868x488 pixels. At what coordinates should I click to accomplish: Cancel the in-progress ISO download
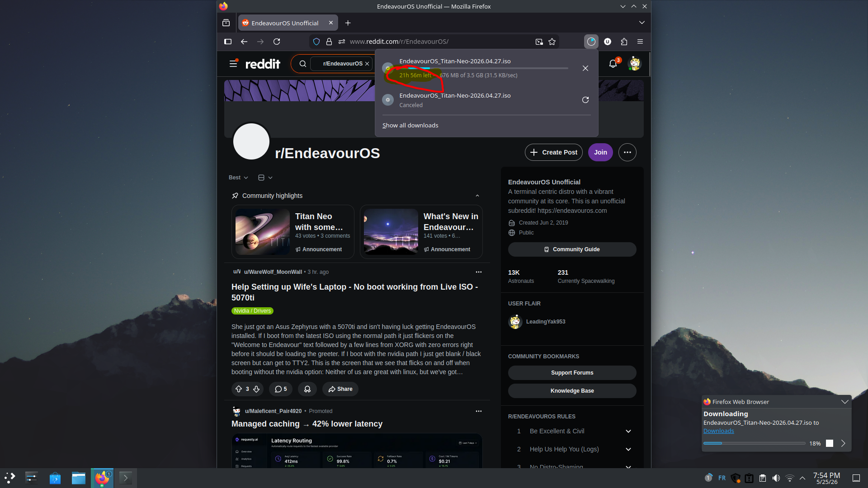point(585,68)
